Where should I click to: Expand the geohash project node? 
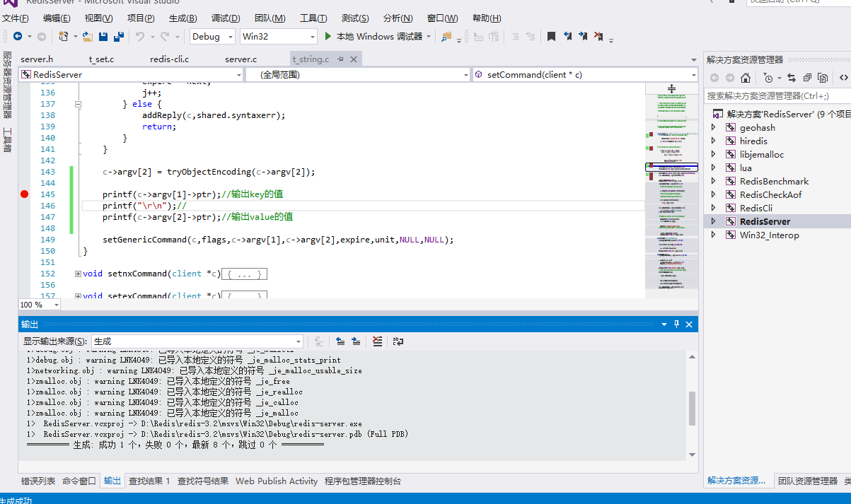coord(713,128)
